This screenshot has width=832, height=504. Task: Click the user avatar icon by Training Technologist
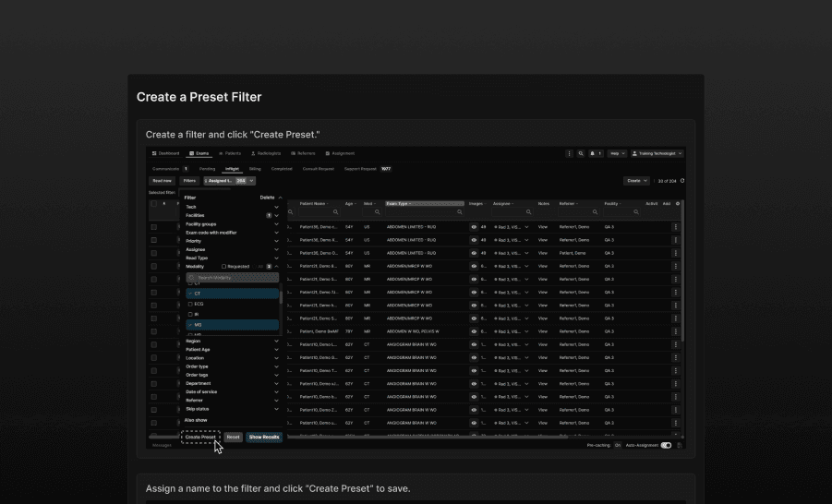(634, 153)
